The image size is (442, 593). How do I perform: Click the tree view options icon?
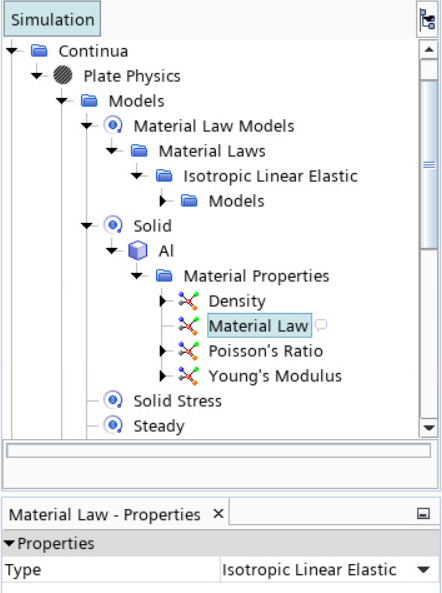(428, 19)
